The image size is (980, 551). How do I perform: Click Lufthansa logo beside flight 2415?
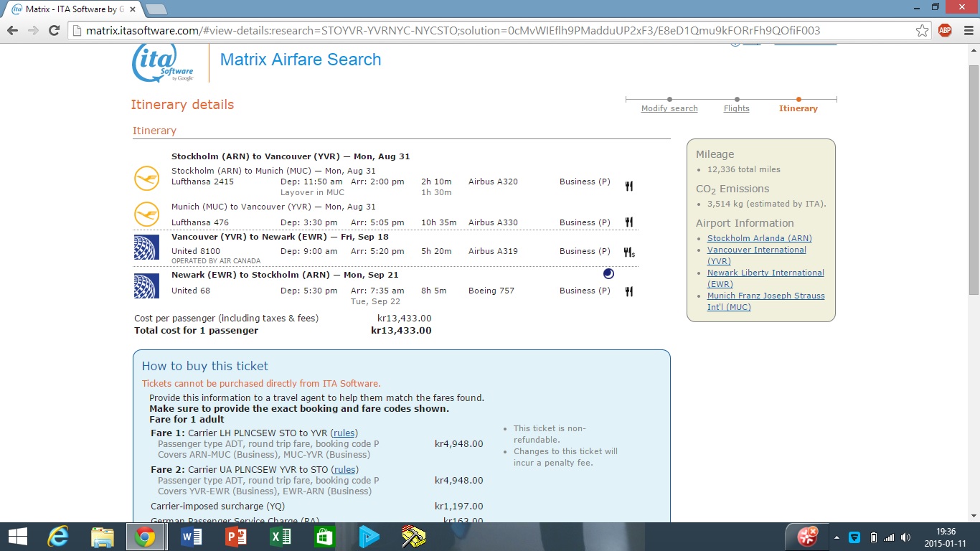146,178
